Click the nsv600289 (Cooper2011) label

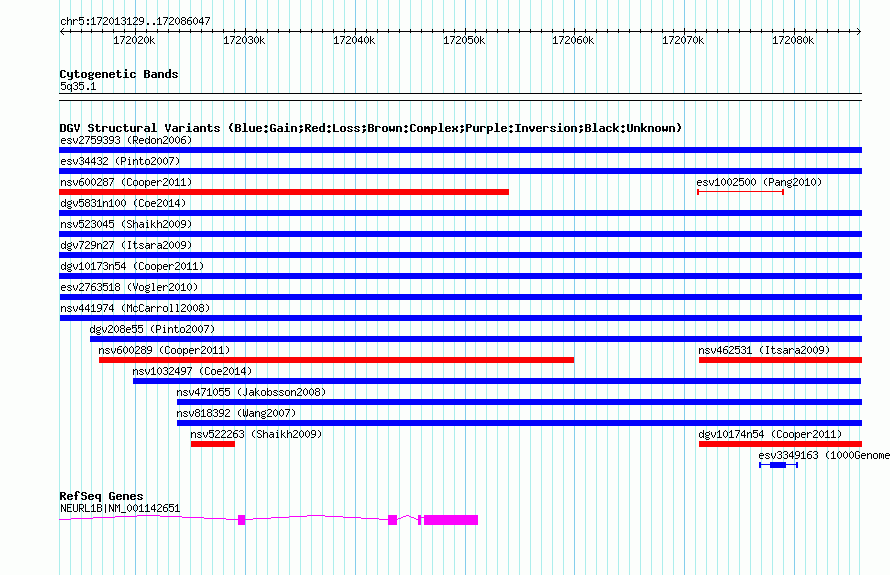tap(164, 350)
